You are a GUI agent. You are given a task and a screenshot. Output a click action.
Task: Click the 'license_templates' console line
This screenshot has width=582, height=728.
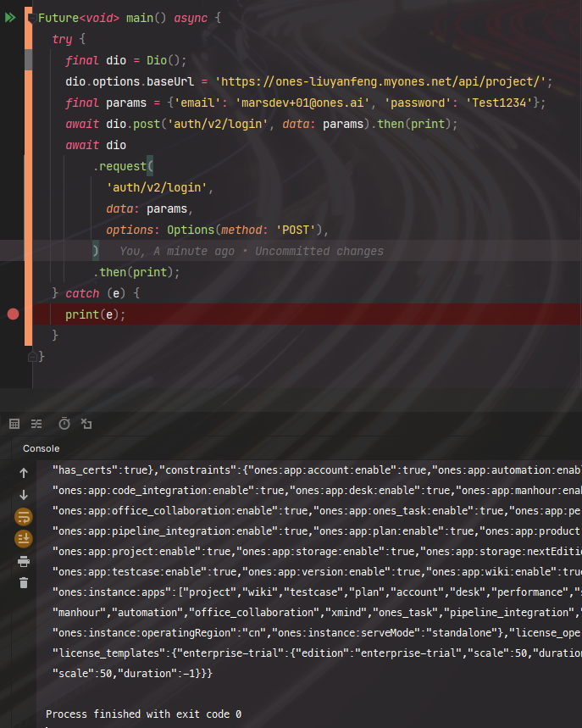click(x=317, y=653)
